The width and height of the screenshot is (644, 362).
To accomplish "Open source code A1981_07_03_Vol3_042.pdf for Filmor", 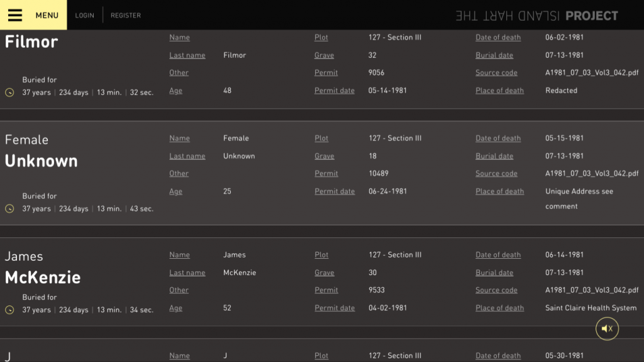I will 591,72.
